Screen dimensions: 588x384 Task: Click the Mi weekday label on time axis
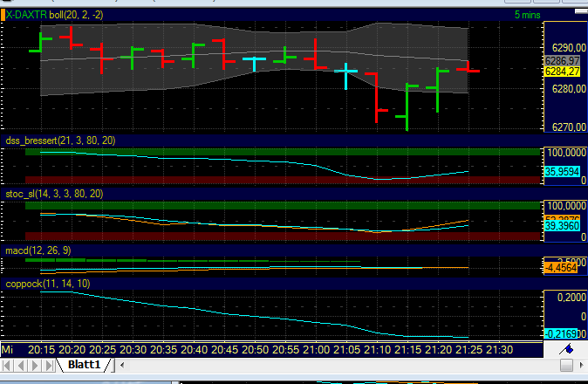pos(7,349)
